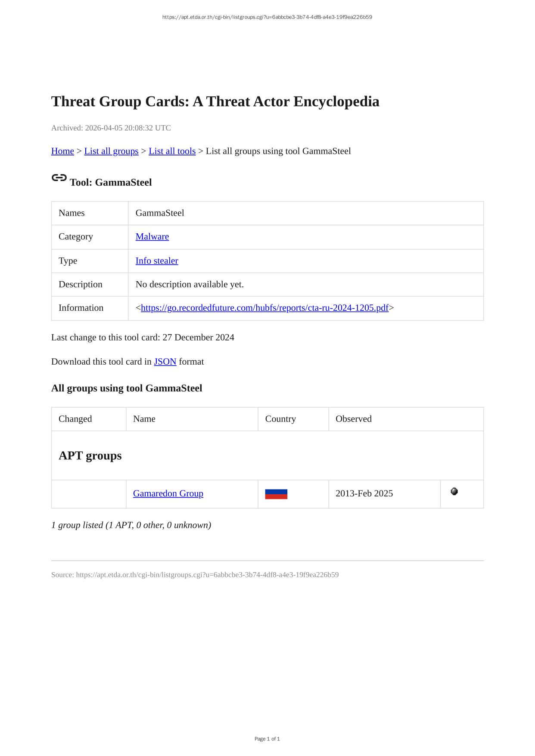Click the source URL in the footer
535x756 pixels.
[x=207, y=575]
